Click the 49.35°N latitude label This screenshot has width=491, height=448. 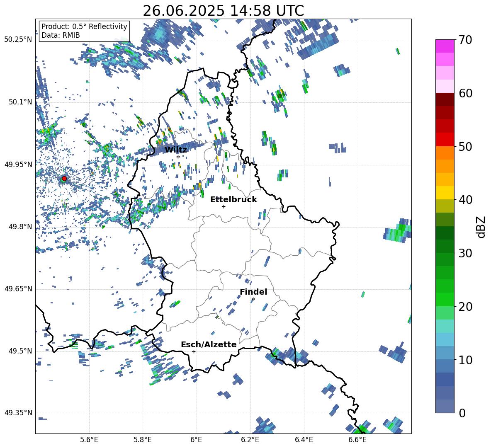coord(18,413)
